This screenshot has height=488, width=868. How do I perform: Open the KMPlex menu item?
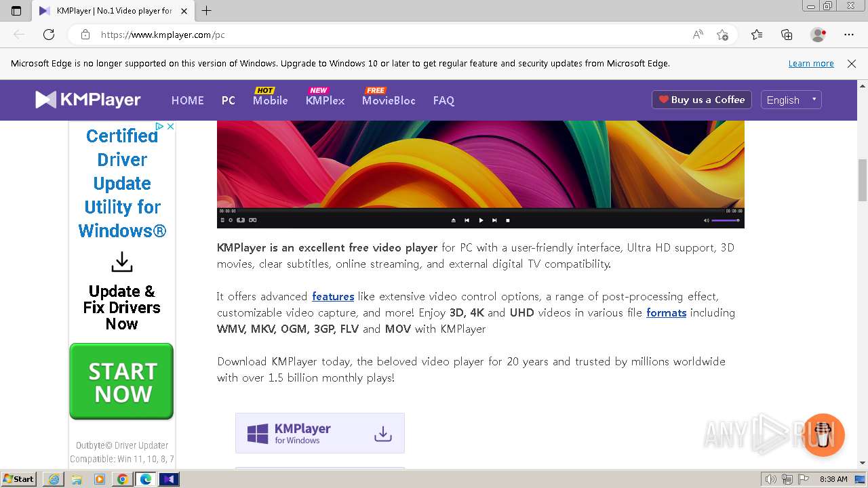tap(325, 100)
